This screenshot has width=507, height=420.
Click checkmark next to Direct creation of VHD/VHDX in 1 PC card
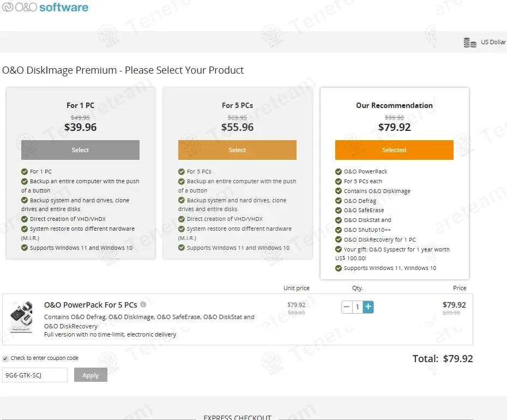point(25,219)
